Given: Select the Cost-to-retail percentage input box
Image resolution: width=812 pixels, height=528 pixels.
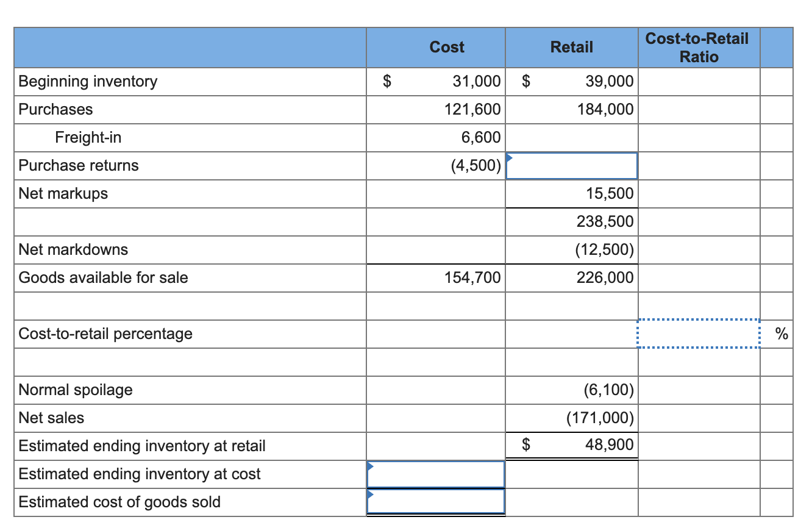Looking at the screenshot, I should (699, 334).
